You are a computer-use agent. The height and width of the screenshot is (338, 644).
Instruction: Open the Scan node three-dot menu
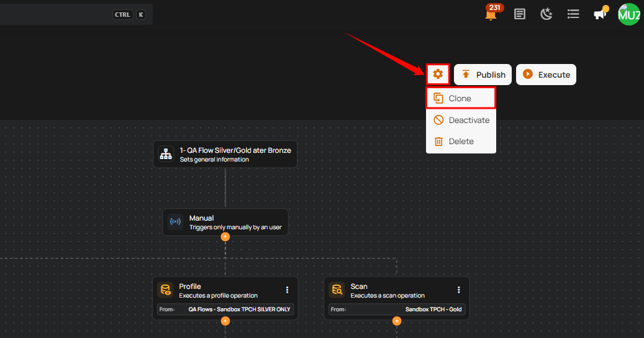pos(458,290)
